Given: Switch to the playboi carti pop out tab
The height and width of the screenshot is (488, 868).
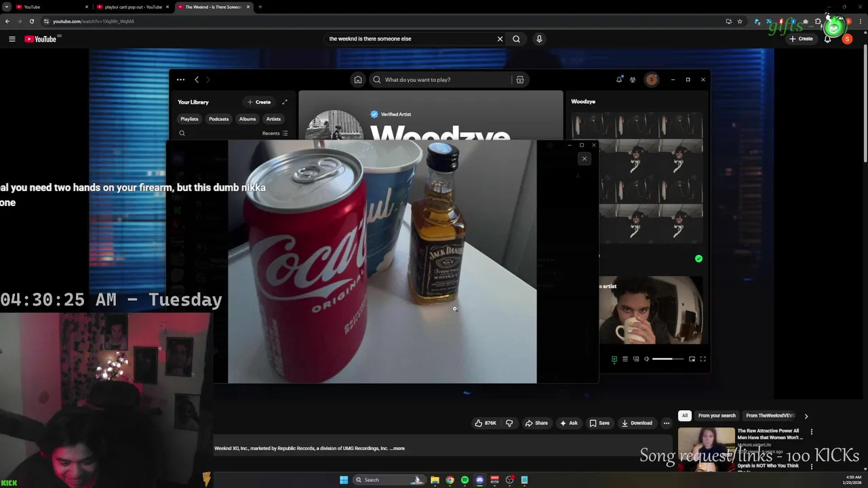Looking at the screenshot, I should point(133,7).
